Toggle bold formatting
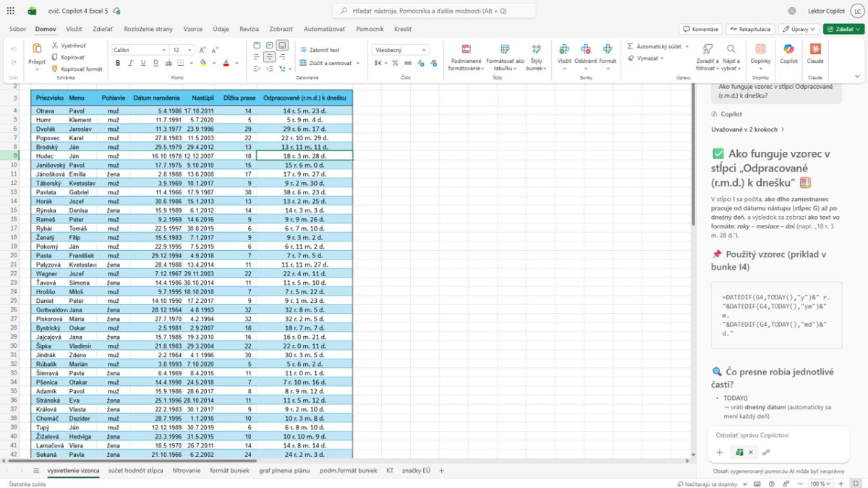868x488 pixels. [118, 63]
